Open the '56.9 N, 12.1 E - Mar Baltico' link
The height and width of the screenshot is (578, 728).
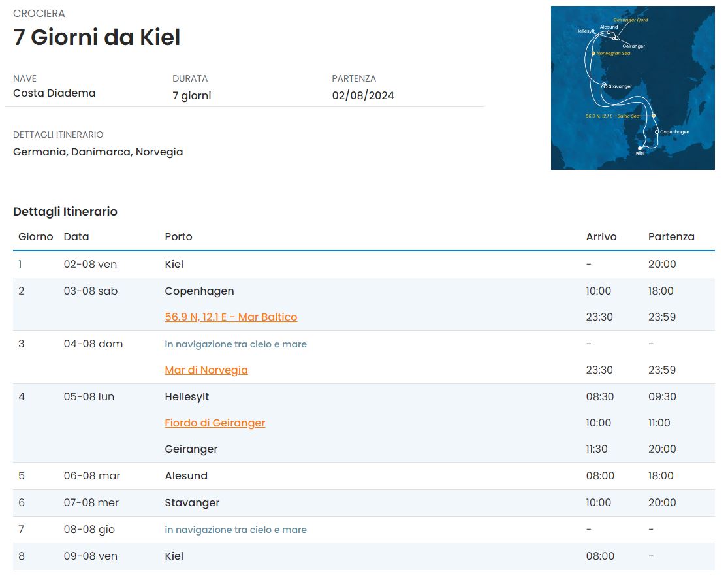(230, 317)
